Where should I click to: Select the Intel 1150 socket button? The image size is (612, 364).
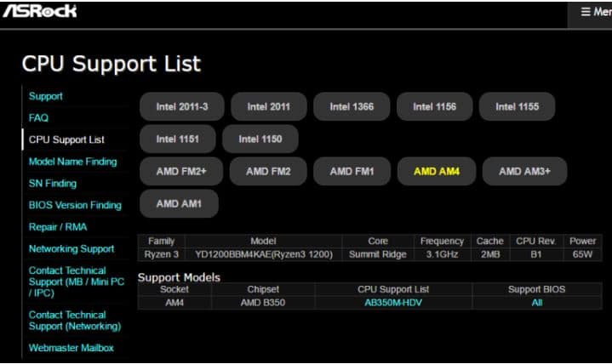(x=260, y=139)
